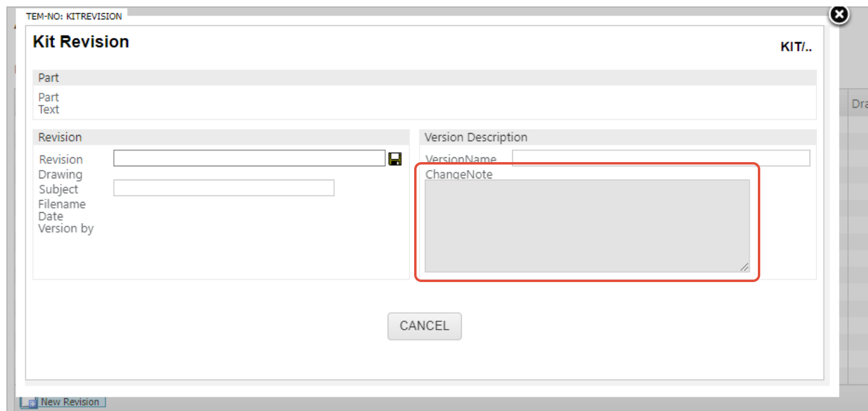Click the TEM-NO: KITREVISION tab label
The height and width of the screenshot is (411, 868).
[x=74, y=16]
